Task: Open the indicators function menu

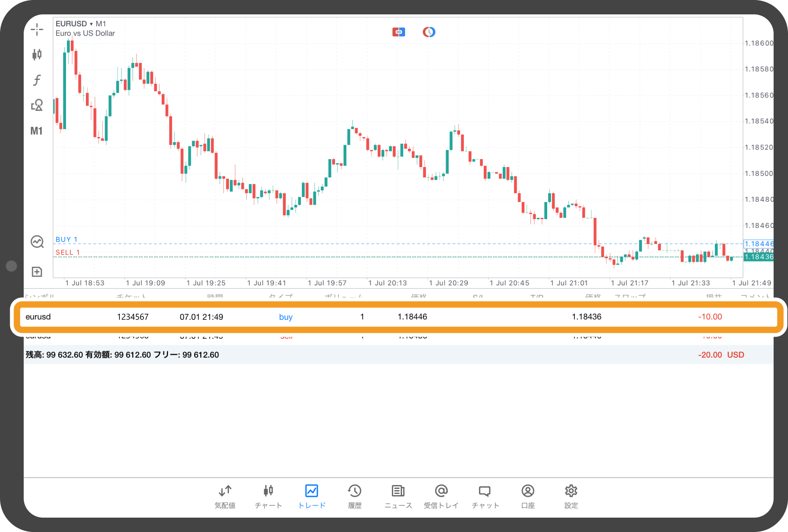Action: point(37,80)
